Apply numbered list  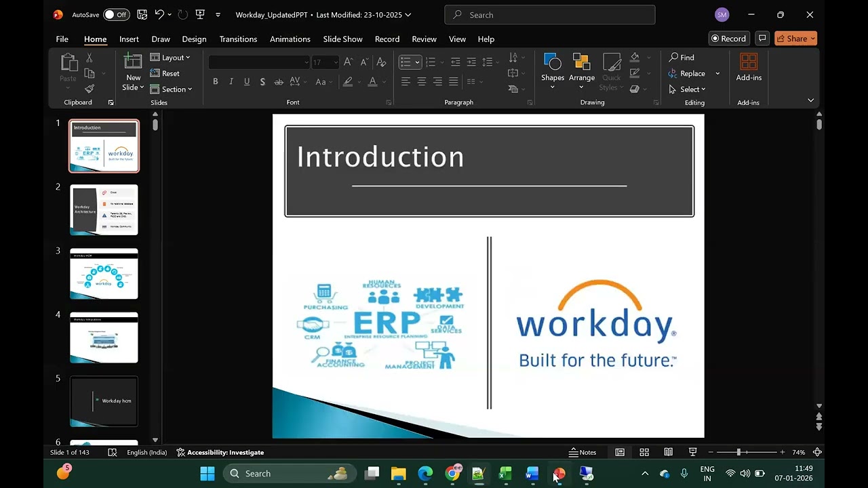click(430, 62)
